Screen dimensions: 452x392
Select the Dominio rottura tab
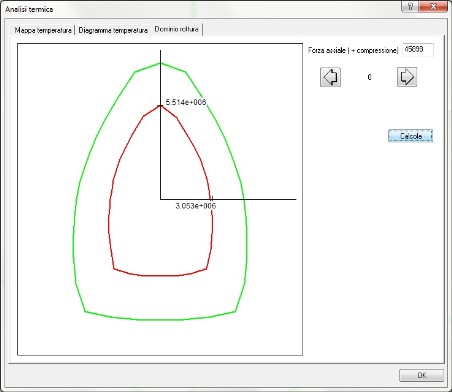[177, 29]
